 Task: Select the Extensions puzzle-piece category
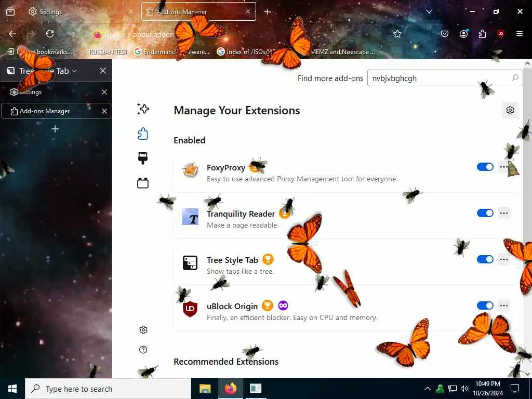click(x=143, y=134)
